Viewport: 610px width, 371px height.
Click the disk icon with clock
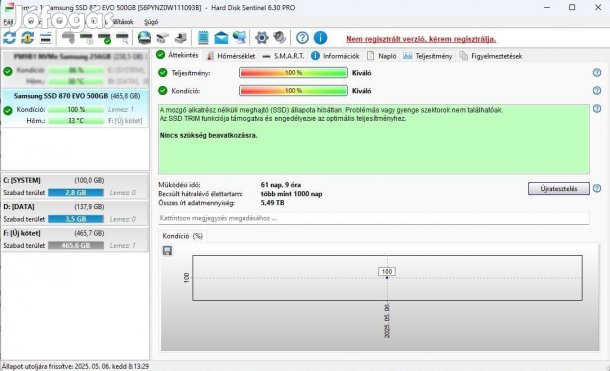pos(86,38)
